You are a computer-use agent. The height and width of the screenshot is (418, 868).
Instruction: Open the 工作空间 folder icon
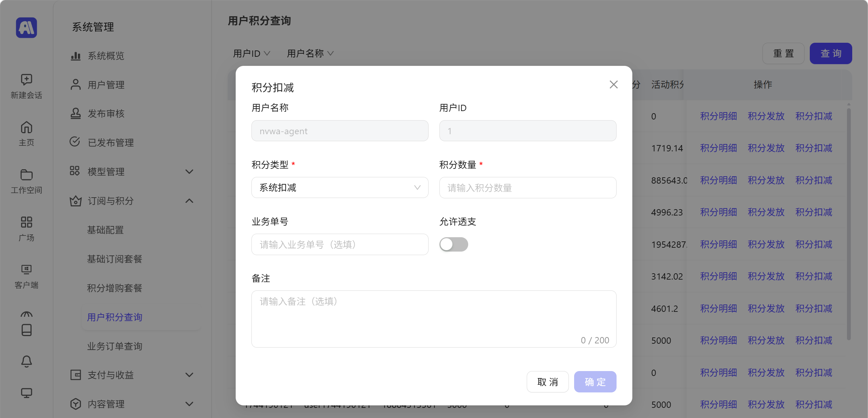tap(26, 174)
